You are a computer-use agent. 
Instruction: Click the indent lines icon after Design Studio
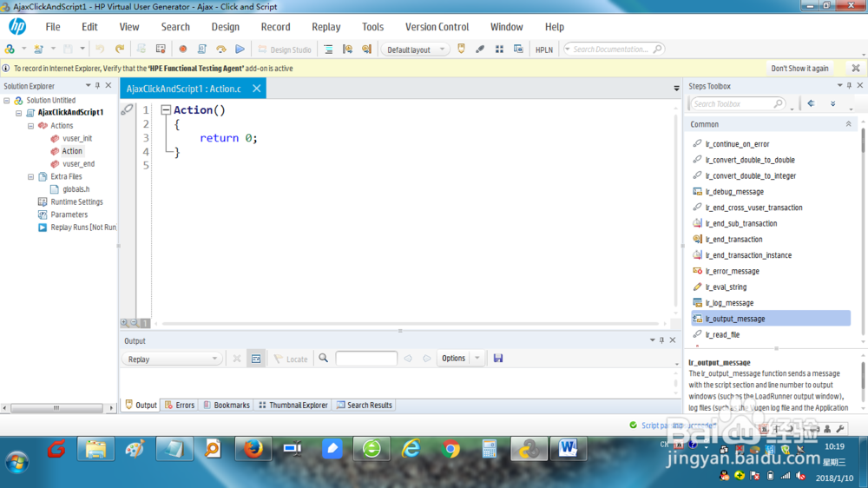point(328,49)
